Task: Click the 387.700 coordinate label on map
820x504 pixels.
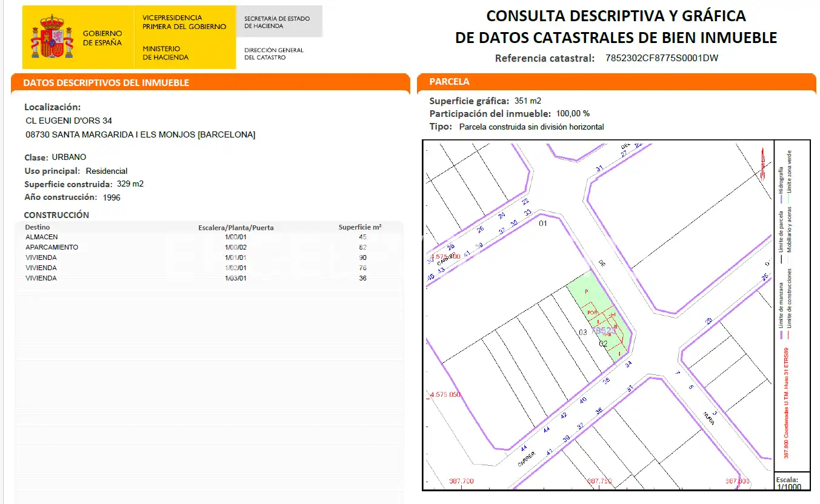Action: [x=461, y=480]
